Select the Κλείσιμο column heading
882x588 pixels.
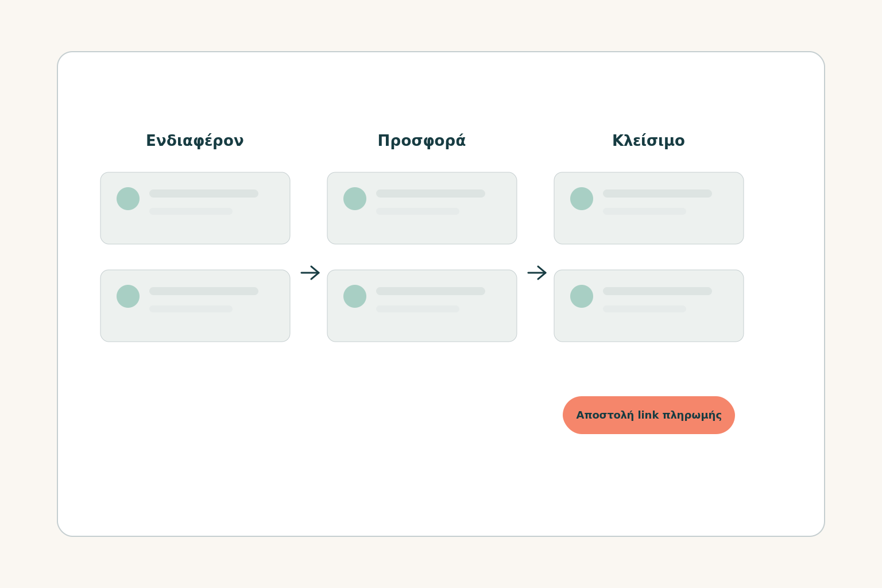pyautogui.click(x=648, y=141)
